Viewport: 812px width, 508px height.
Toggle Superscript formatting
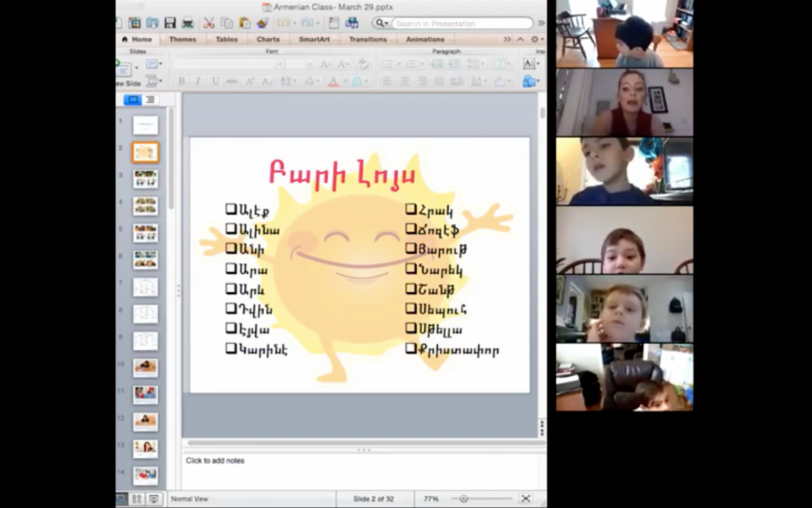pos(250,81)
